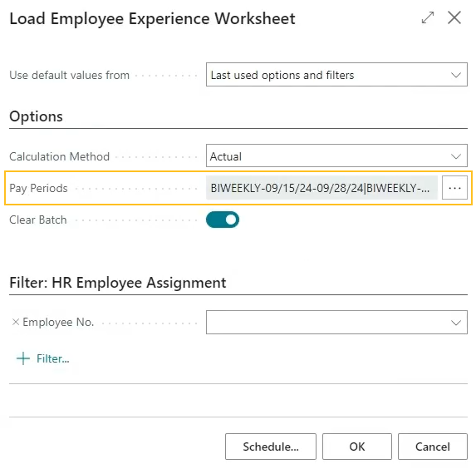476x469 pixels.
Task: Click the Filter: HR Employee Assignment heading
Action: (x=118, y=283)
